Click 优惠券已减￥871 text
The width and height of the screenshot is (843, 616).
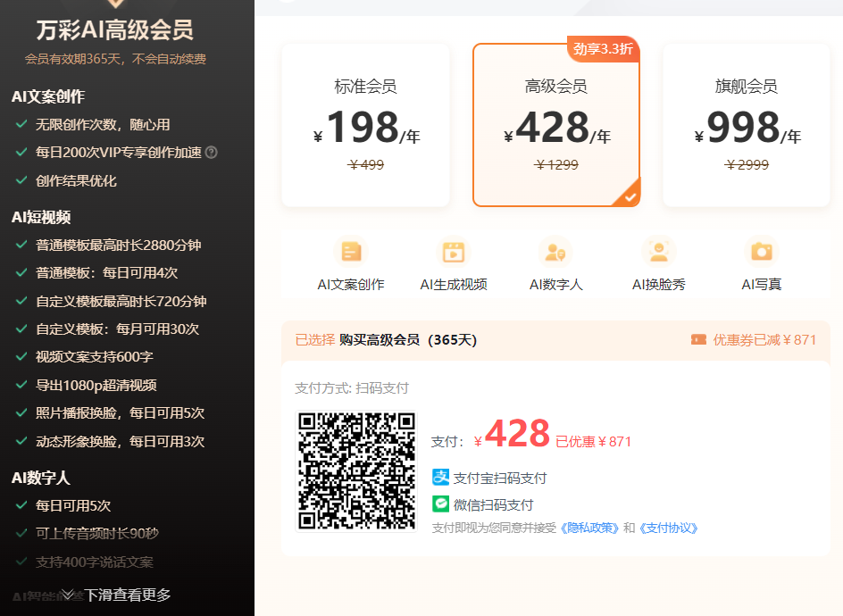[x=764, y=340]
